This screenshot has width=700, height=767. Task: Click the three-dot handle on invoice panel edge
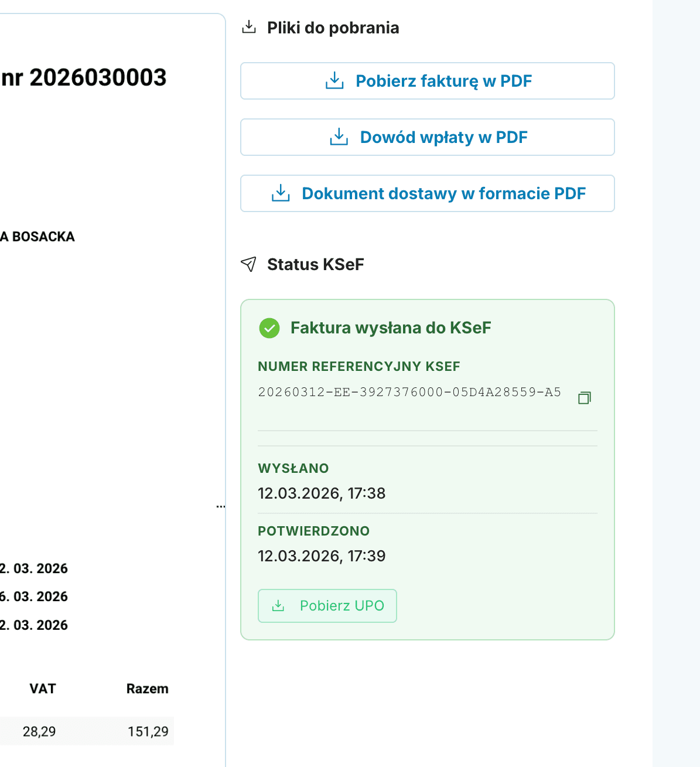pos(221,506)
